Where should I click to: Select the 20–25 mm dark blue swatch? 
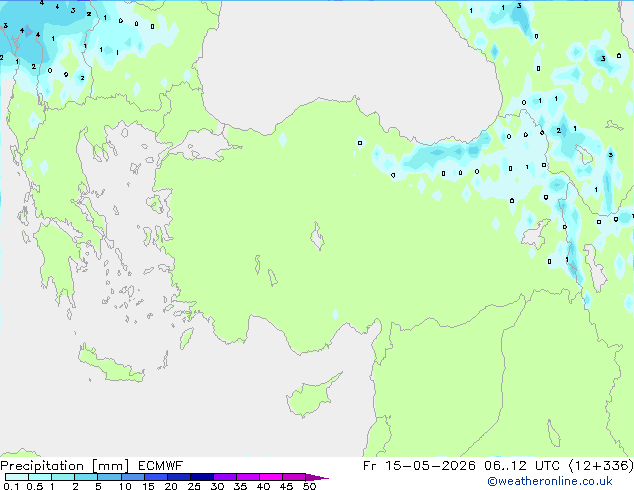[x=179, y=477]
